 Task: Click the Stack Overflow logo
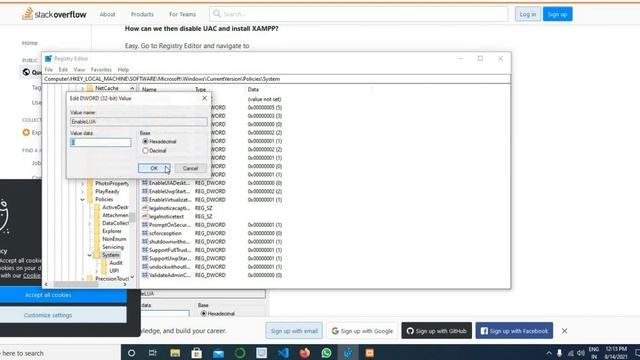point(54,14)
